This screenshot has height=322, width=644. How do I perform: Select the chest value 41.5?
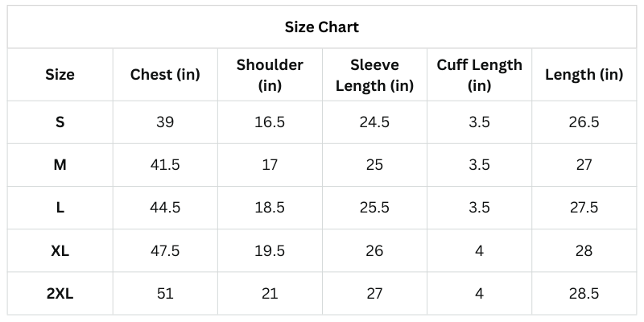click(x=165, y=165)
